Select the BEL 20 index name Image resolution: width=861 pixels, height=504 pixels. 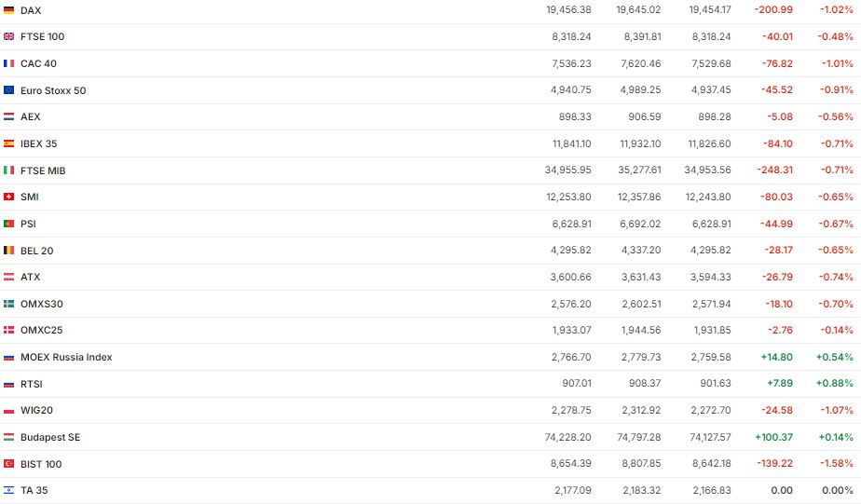pos(37,251)
